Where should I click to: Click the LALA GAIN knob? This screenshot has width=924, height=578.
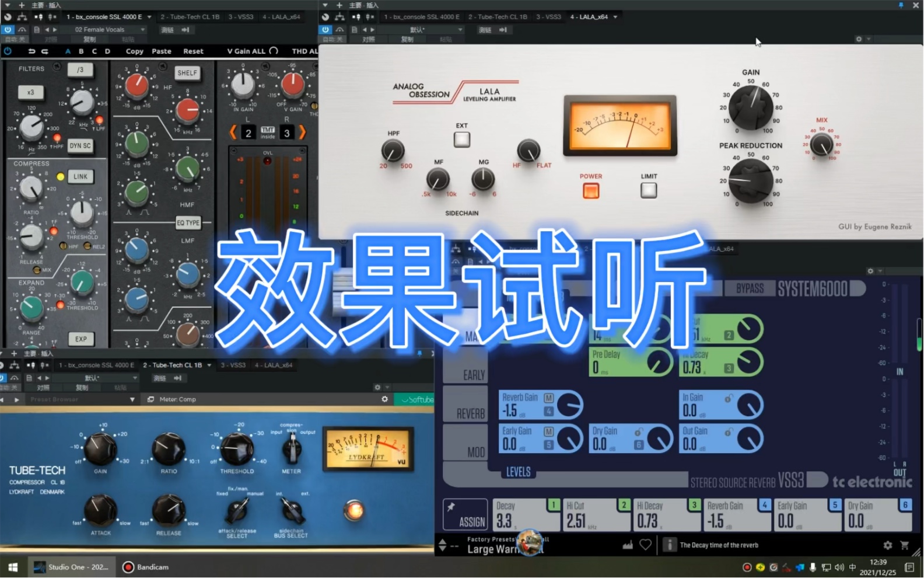point(751,107)
